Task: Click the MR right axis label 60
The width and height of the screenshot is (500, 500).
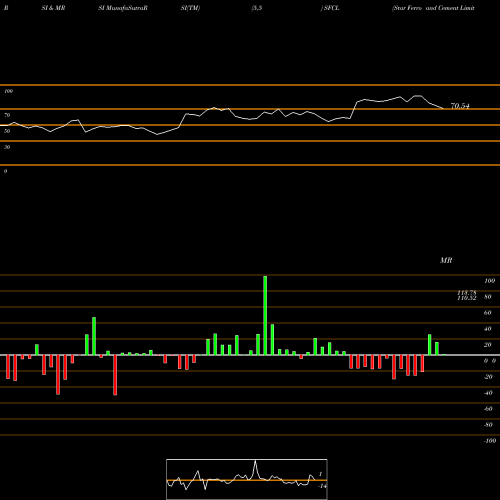Action: click(488, 313)
